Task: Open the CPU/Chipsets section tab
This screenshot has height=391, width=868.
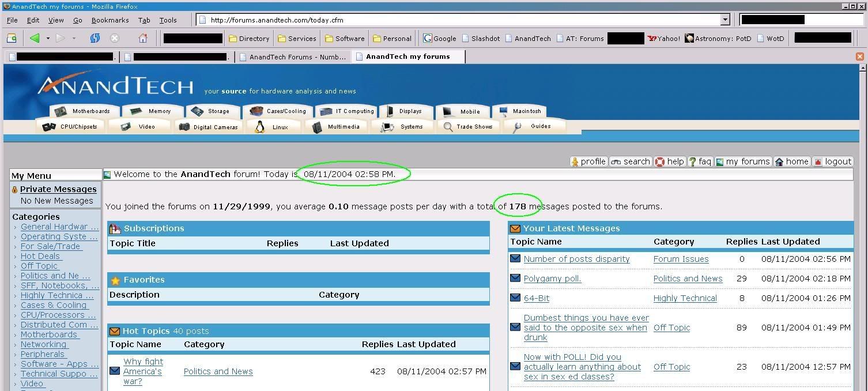Action: pos(71,127)
